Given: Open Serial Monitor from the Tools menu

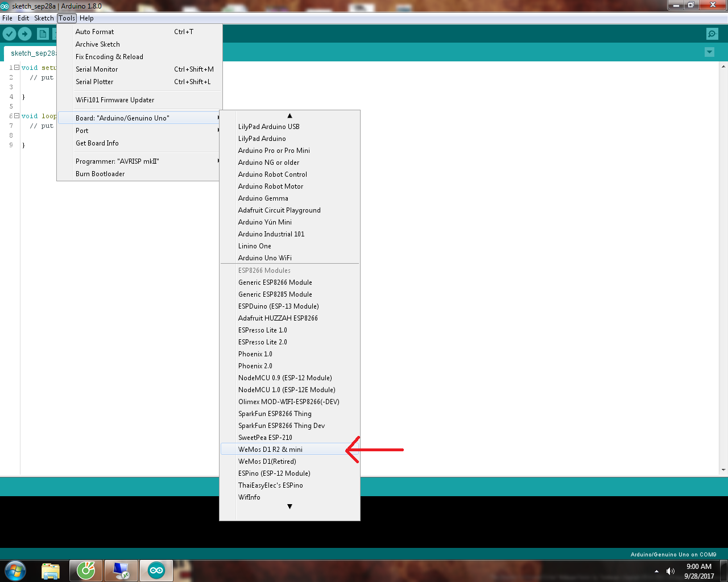Looking at the screenshot, I should tap(139, 69).
